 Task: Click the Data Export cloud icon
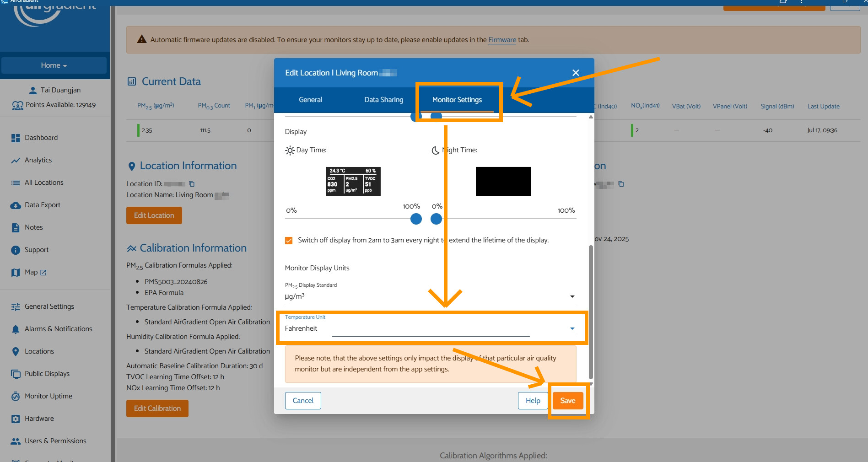click(x=16, y=205)
